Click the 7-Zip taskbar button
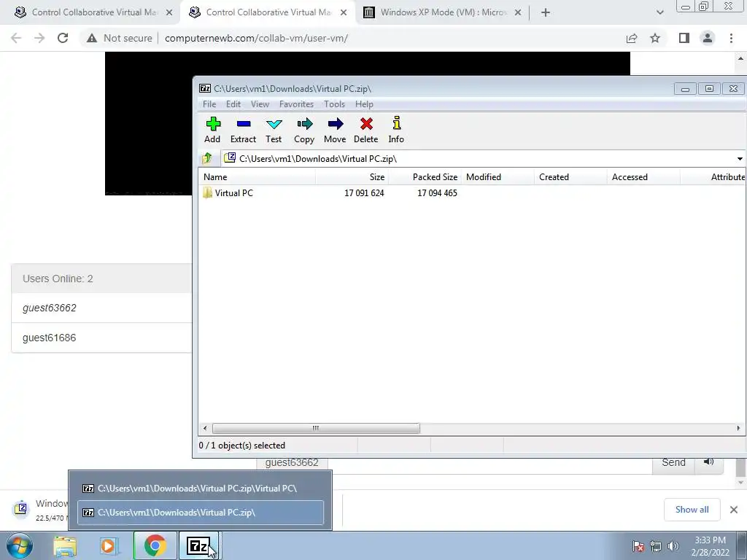Viewport: 747px width, 560px height. tap(198, 545)
